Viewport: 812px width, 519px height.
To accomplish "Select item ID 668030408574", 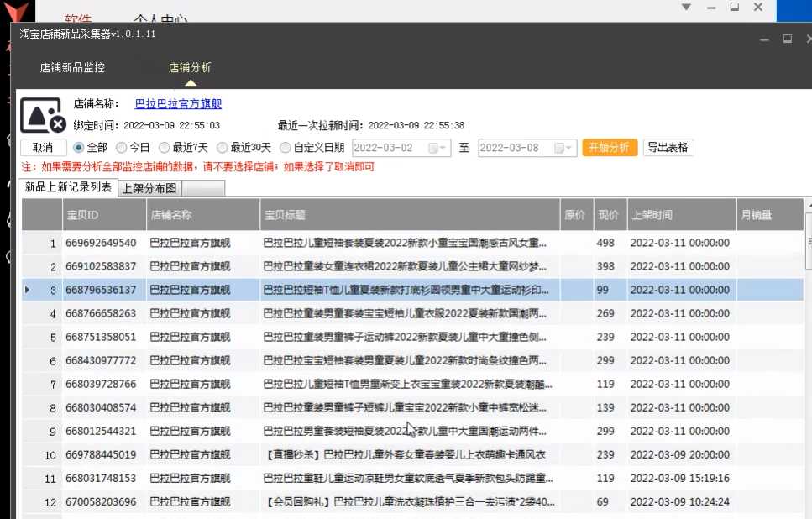I will pyautogui.click(x=101, y=407).
